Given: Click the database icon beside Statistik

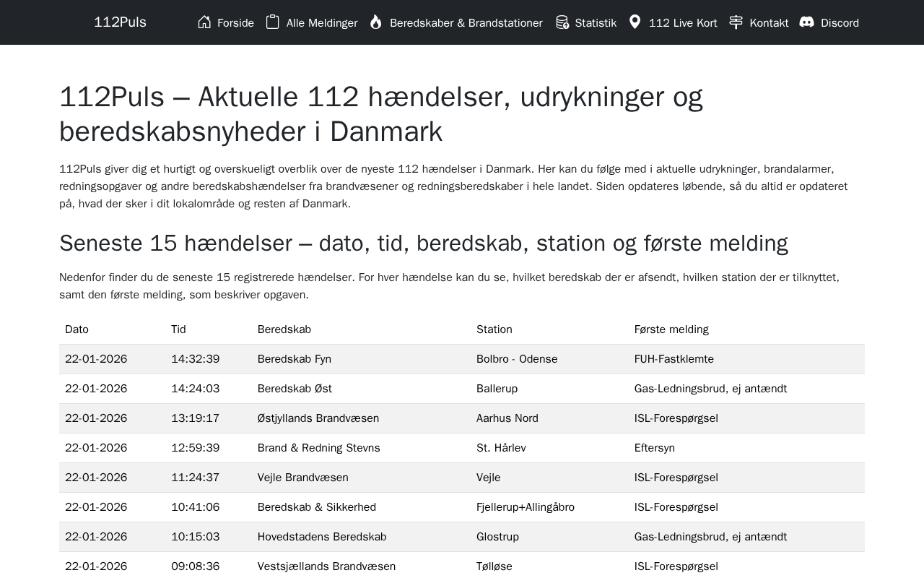Looking at the screenshot, I should tap(562, 22).
